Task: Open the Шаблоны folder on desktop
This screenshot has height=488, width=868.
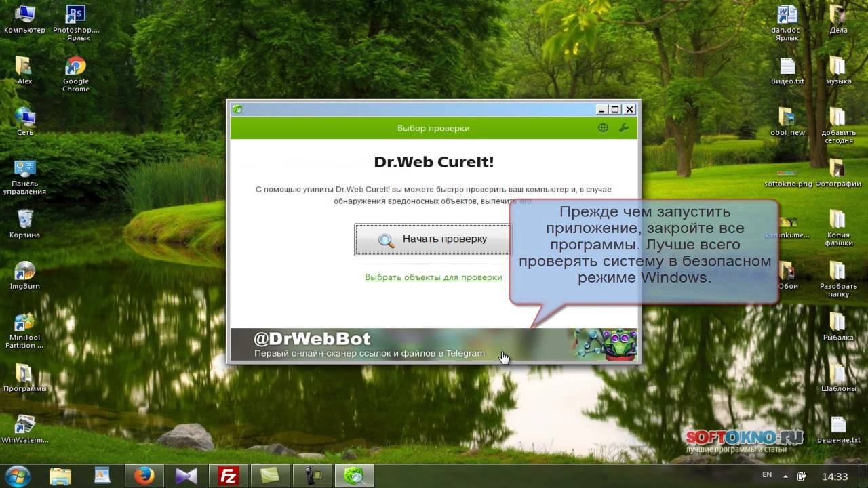Action: pos(838,378)
